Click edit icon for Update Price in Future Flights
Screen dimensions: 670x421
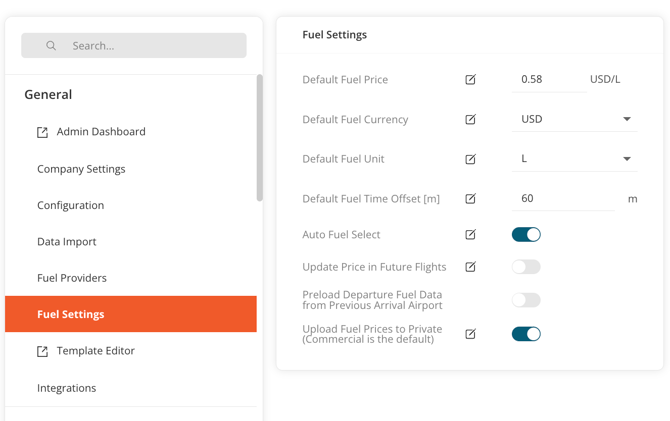point(470,267)
